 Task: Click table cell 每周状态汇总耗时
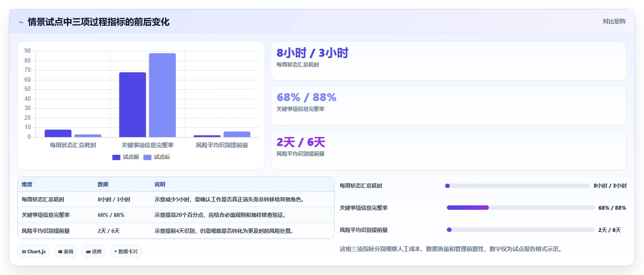(x=43, y=200)
